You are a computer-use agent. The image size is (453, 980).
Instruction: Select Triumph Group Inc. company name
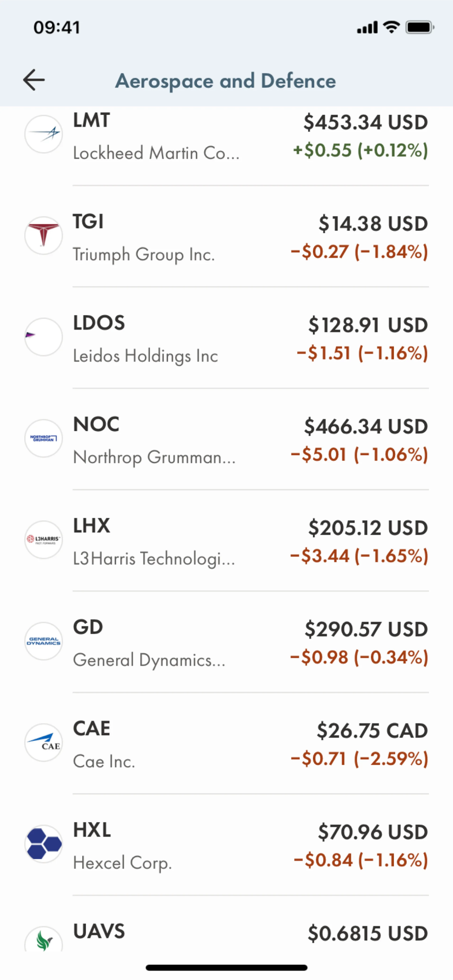[x=143, y=255]
